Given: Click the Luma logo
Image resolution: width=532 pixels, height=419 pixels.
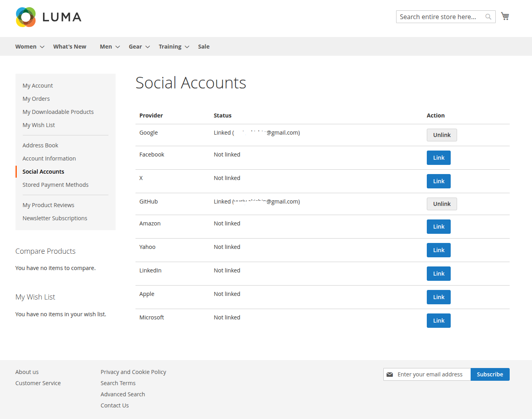Looking at the screenshot, I should click(48, 17).
